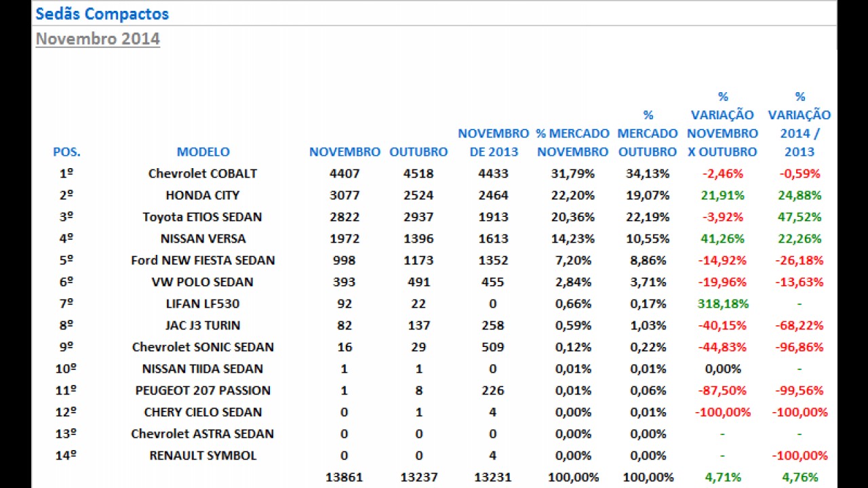This screenshot has width=868, height=488.
Task: Click Cobalt variation -2,46%
Action: coord(723,174)
